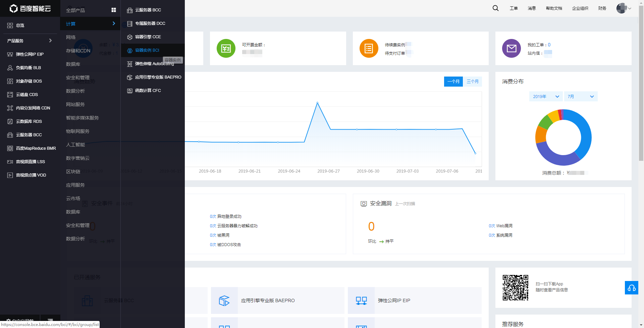
Task: Click the 对象存储 BOS sidebar icon
Action: pyautogui.click(x=10, y=81)
